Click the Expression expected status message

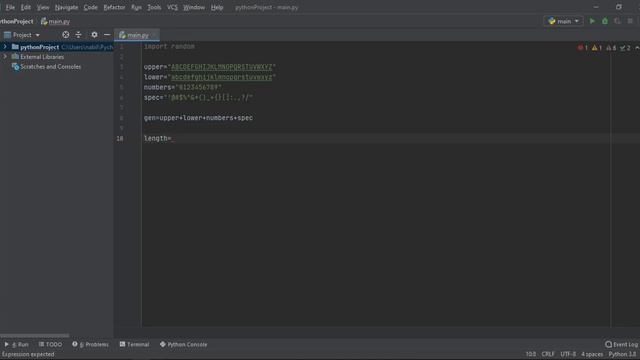click(x=28, y=354)
